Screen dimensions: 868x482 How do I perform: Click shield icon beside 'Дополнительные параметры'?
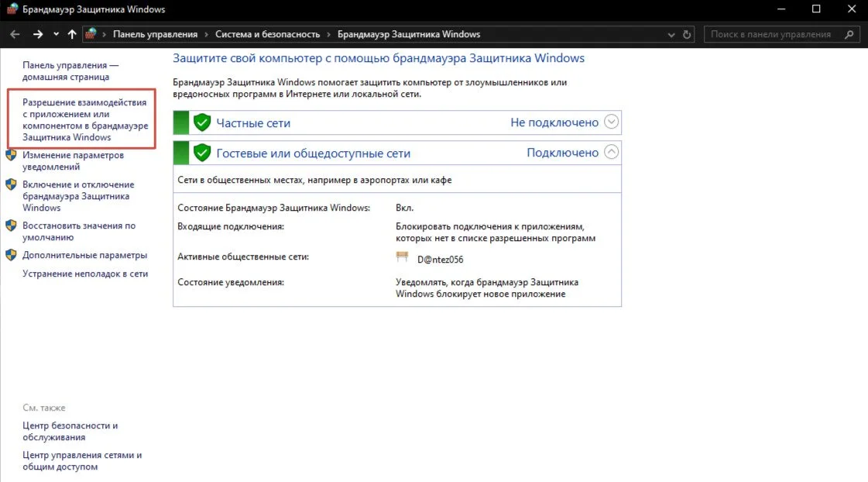(11, 255)
